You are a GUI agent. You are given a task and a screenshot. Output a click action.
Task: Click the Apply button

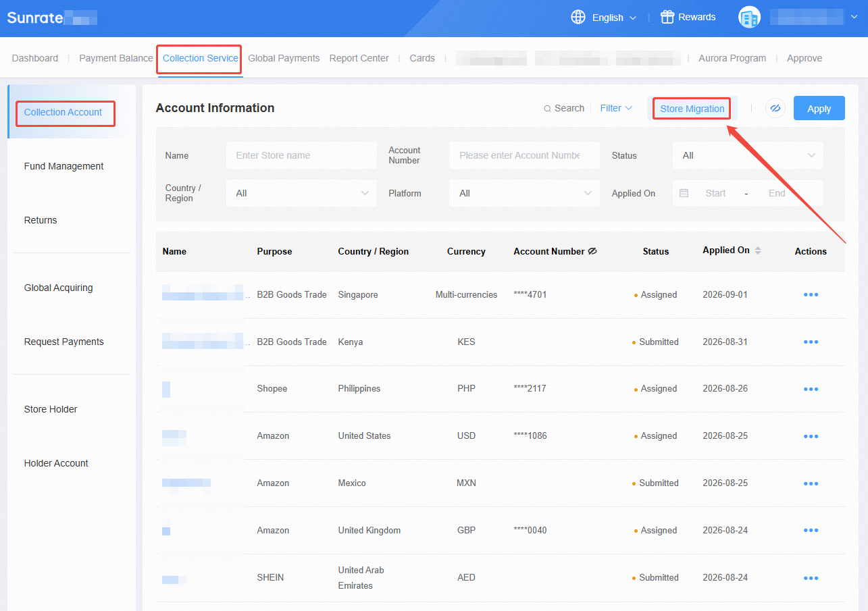tap(819, 108)
